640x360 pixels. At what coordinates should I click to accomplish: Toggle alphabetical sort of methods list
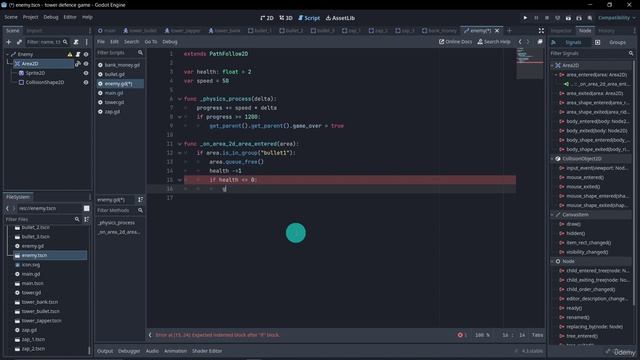140,200
